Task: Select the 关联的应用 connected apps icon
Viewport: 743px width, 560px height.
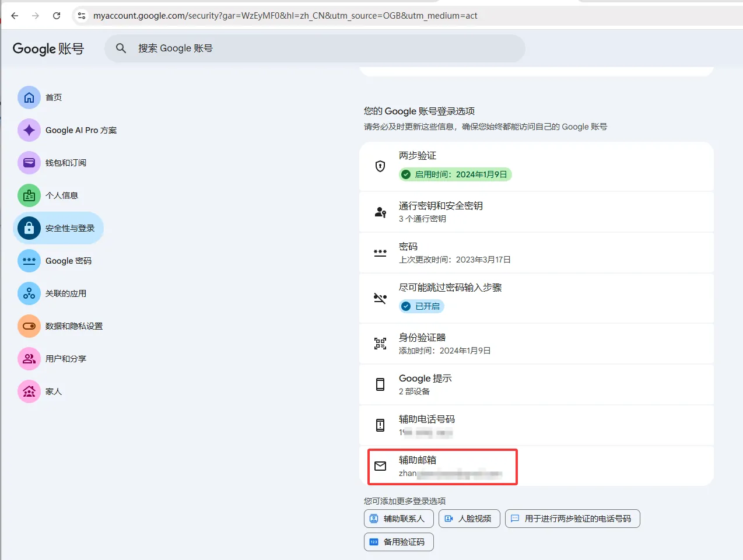Action: point(29,293)
